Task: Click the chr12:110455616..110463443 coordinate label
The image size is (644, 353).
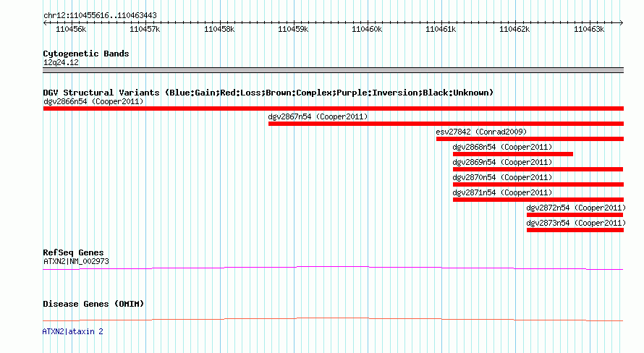Action: pos(100,15)
